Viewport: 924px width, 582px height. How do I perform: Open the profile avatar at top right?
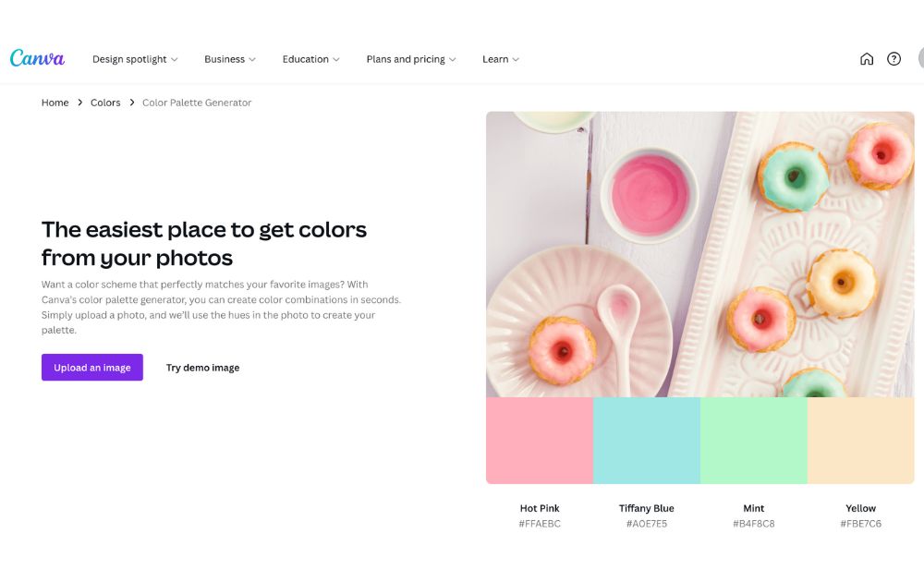pyautogui.click(x=920, y=59)
